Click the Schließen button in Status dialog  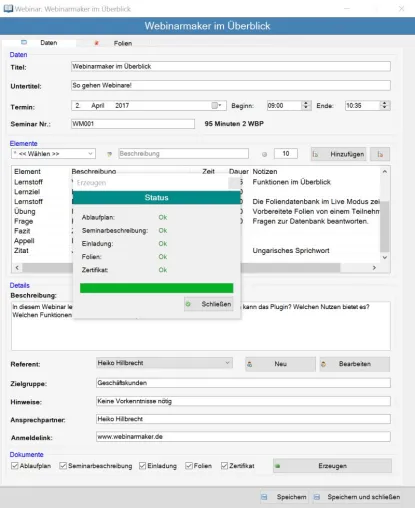coord(209,304)
